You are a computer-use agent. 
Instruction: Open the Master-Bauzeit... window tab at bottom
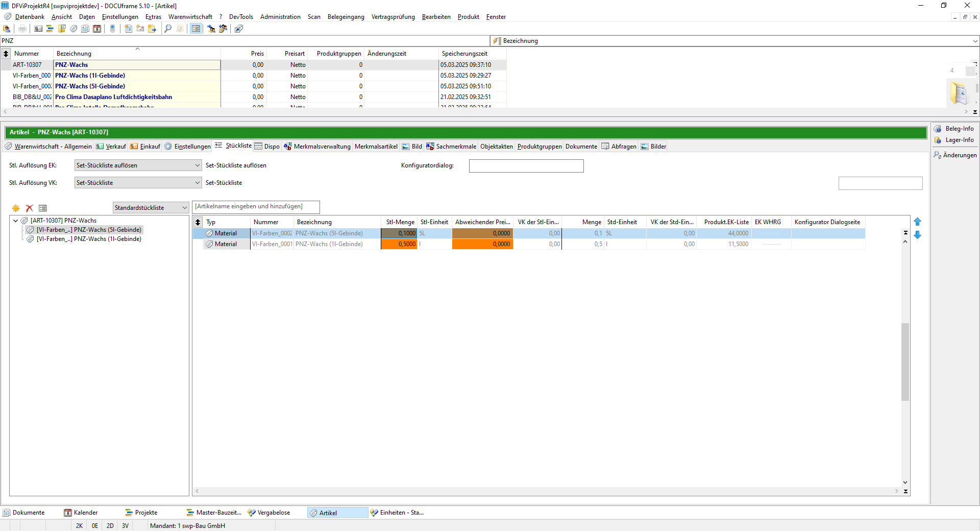pos(214,513)
